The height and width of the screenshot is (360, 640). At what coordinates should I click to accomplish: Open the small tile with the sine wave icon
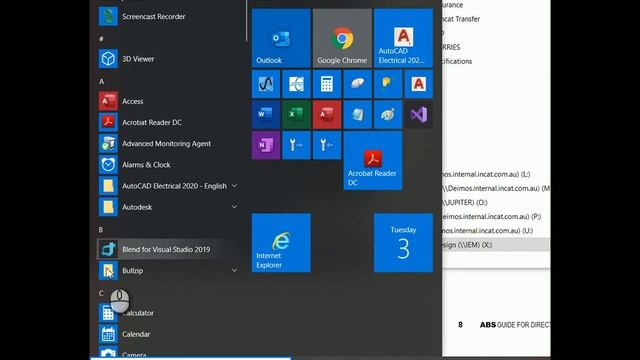[x=266, y=84]
